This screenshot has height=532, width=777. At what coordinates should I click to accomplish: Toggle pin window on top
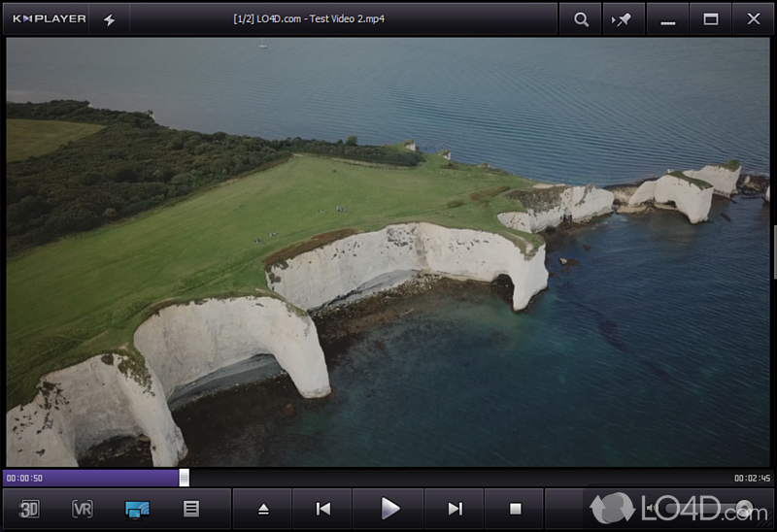623,19
